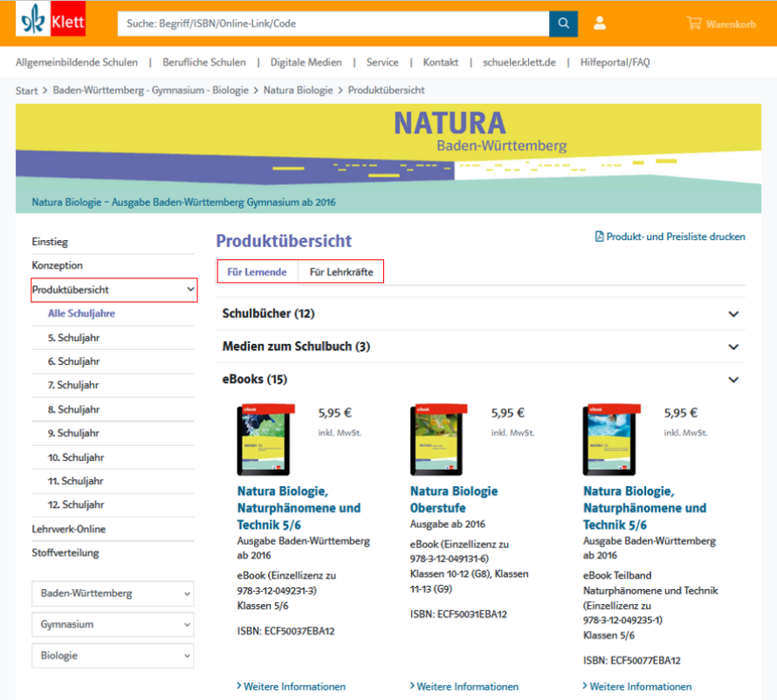
Task: Expand the Medien zum Schulbuch section
Action: (733, 347)
